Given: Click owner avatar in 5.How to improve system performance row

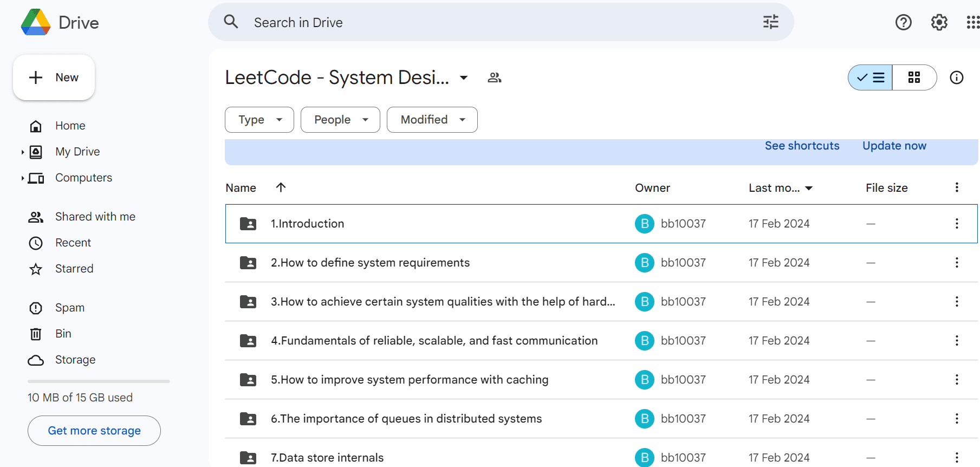Looking at the screenshot, I should [645, 380].
